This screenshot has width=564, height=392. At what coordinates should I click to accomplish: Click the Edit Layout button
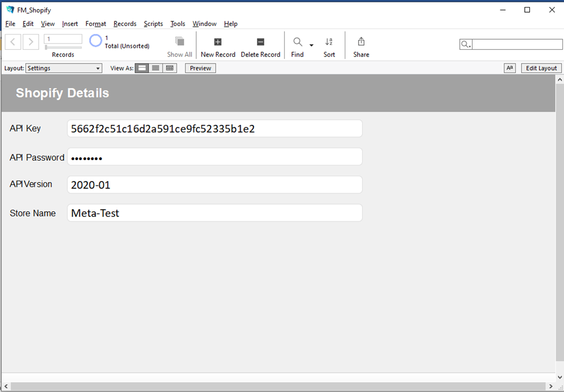(x=541, y=68)
